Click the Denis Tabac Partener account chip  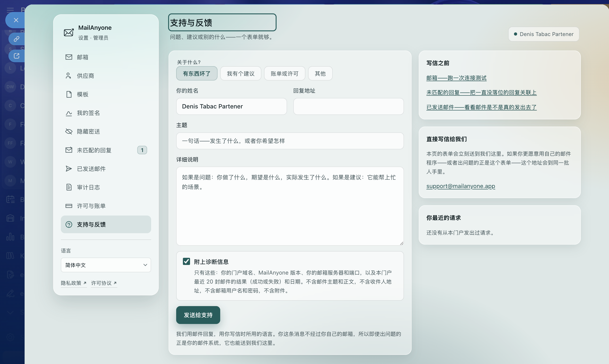544,34
